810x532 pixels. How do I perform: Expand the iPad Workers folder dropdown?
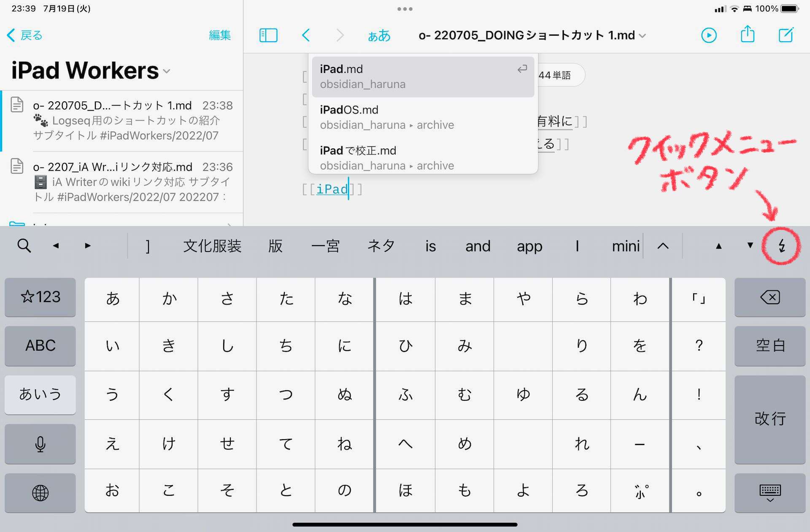(167, 71)
